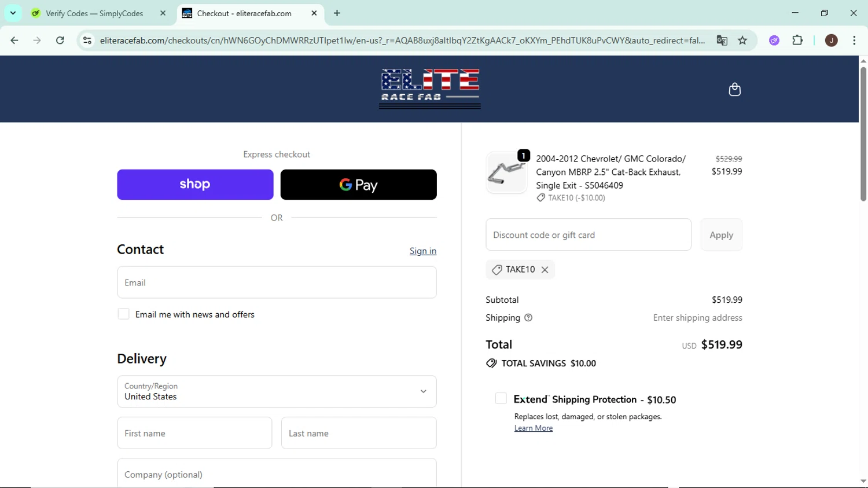Viewport: 868px width, 488px height.
Task: Restore down the Chrome window
Action: click(x=825, y=13)
